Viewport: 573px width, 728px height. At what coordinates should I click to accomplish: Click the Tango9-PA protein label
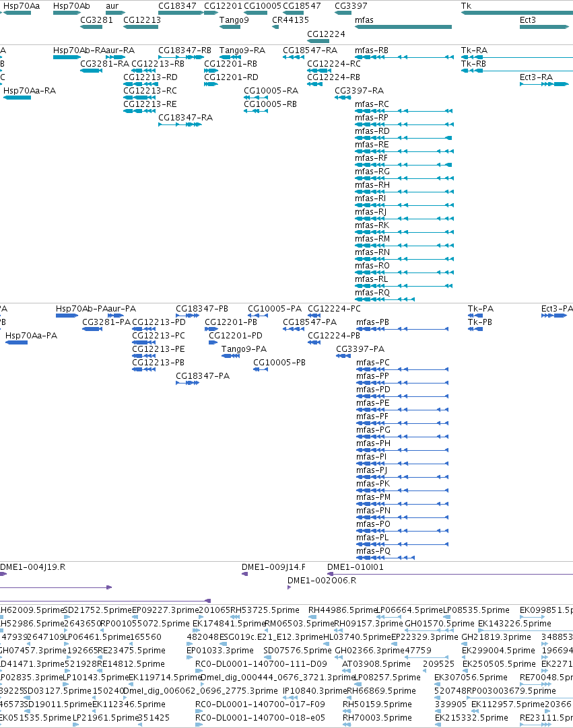click(x=244, y=349)
